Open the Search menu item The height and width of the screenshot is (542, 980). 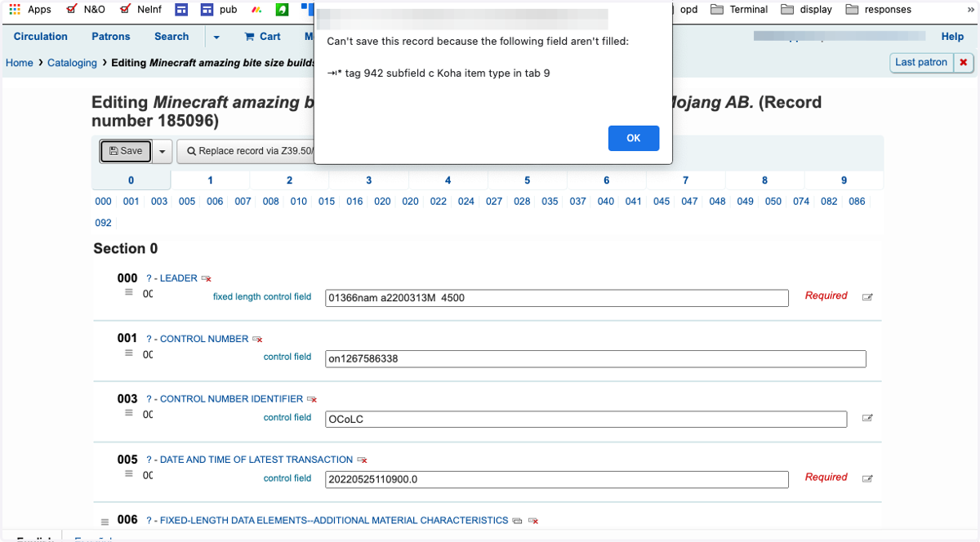(x=171, y=37)
